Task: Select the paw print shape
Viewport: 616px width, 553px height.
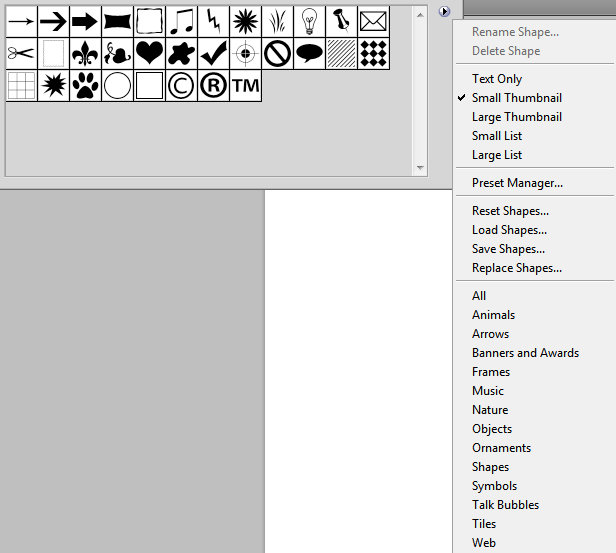Action: 85,86
